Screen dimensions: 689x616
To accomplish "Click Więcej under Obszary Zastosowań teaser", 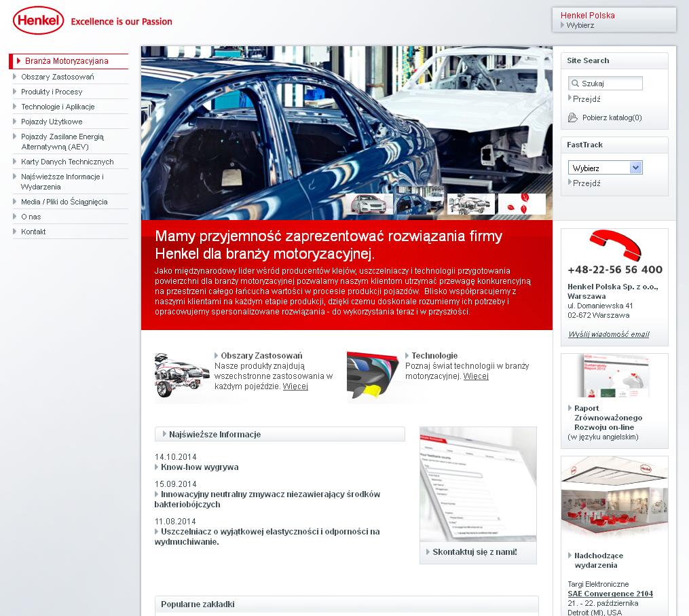I will click(295, 386).
